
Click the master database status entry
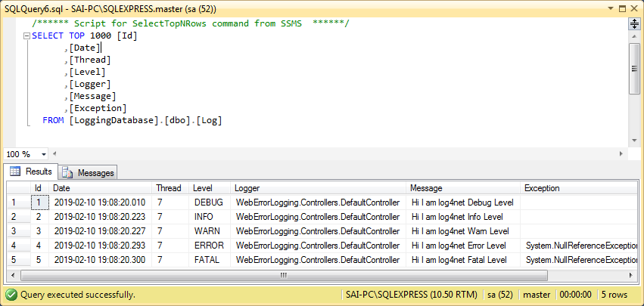click(537, 295)
